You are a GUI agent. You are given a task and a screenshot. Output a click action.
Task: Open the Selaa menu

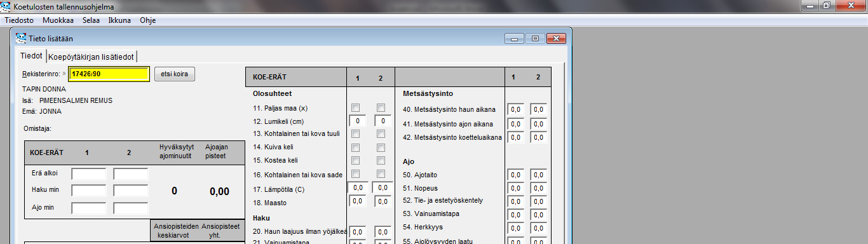pyautogui.click(x=91, y=20)
